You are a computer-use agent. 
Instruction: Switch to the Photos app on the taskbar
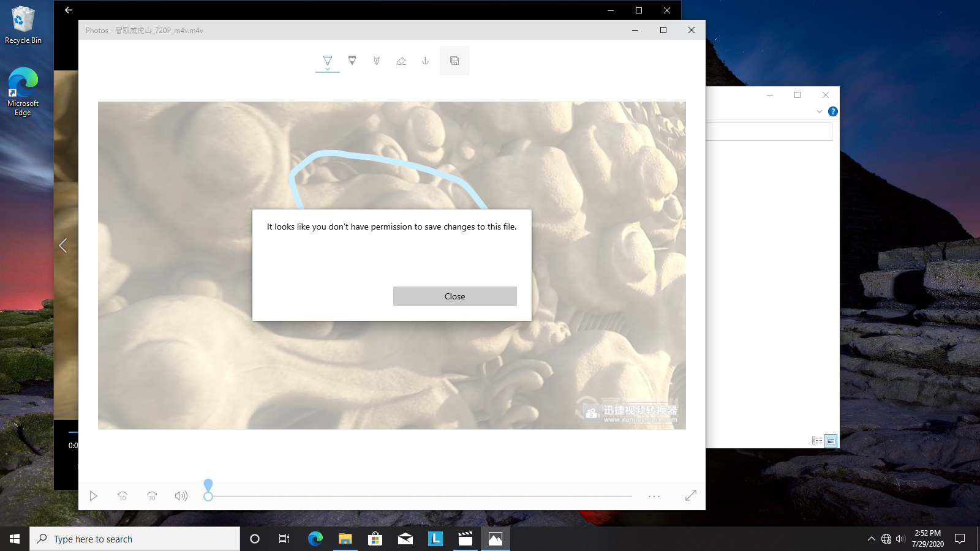[x=496, y=539]
